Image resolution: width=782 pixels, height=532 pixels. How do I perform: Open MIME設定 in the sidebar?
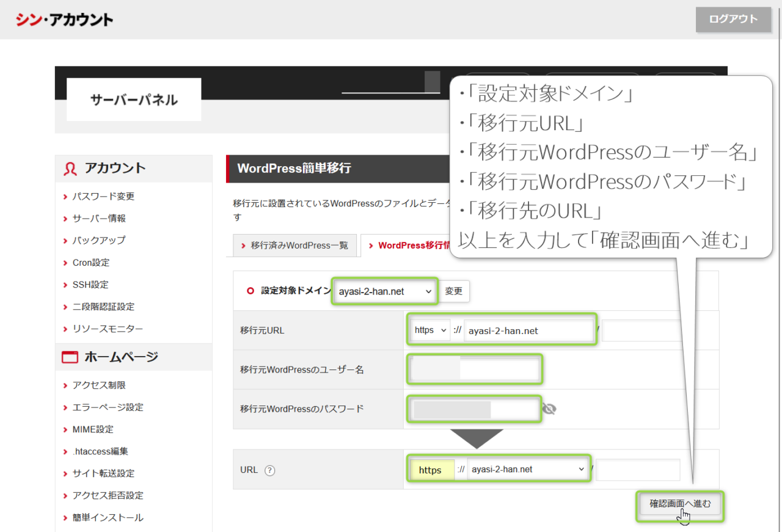tap(93, 429)
